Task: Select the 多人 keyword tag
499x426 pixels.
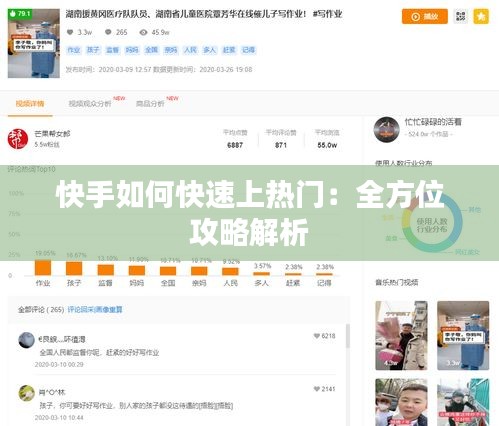Action: 210,50
